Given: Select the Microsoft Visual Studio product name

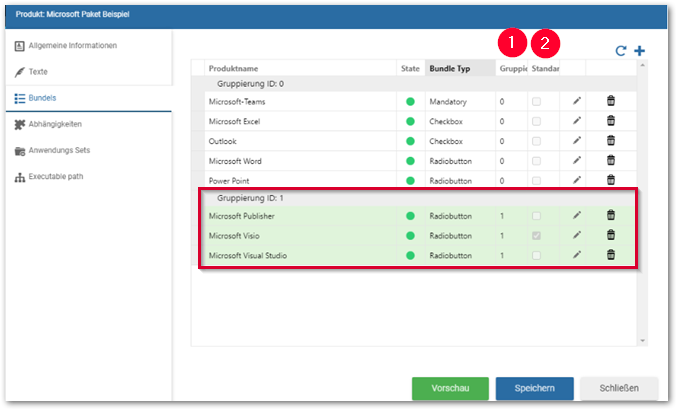Looking at the screenshot, I should (248, 255).
